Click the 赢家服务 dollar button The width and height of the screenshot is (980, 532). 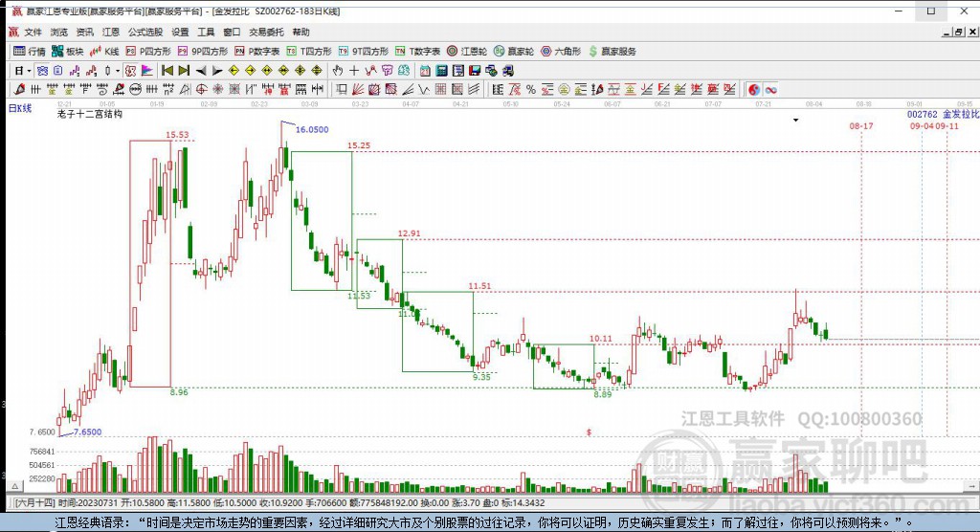coord(612,52)
